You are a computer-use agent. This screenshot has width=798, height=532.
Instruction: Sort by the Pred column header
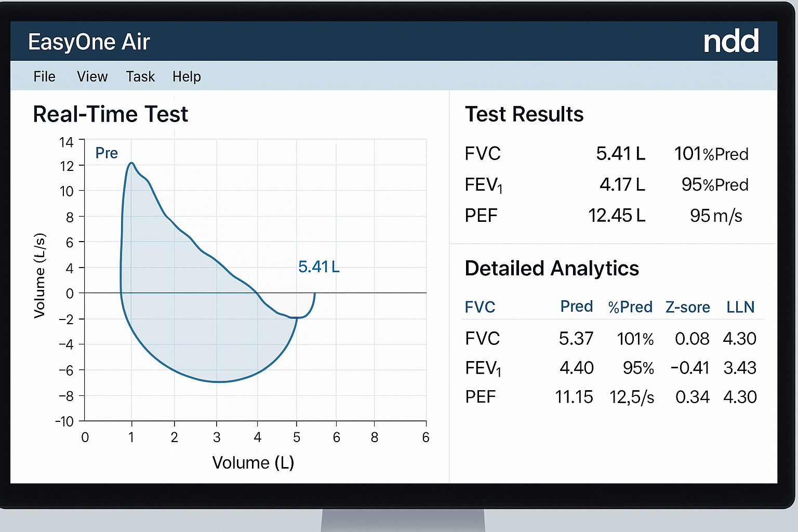point(576,307)
